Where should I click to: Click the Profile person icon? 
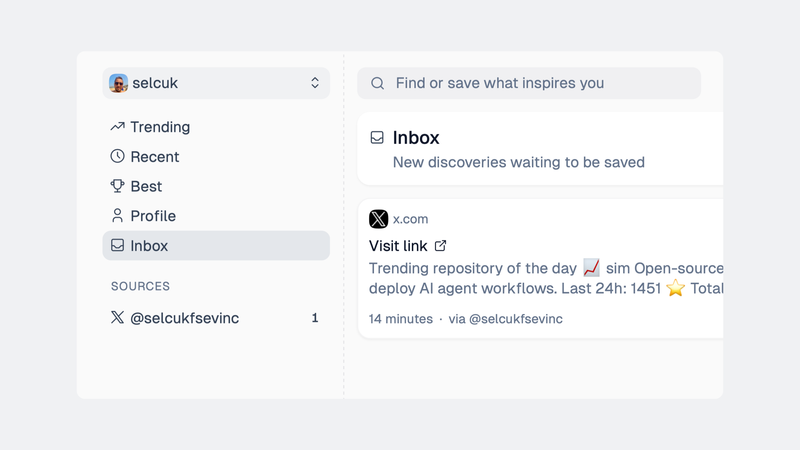(117, 216)
